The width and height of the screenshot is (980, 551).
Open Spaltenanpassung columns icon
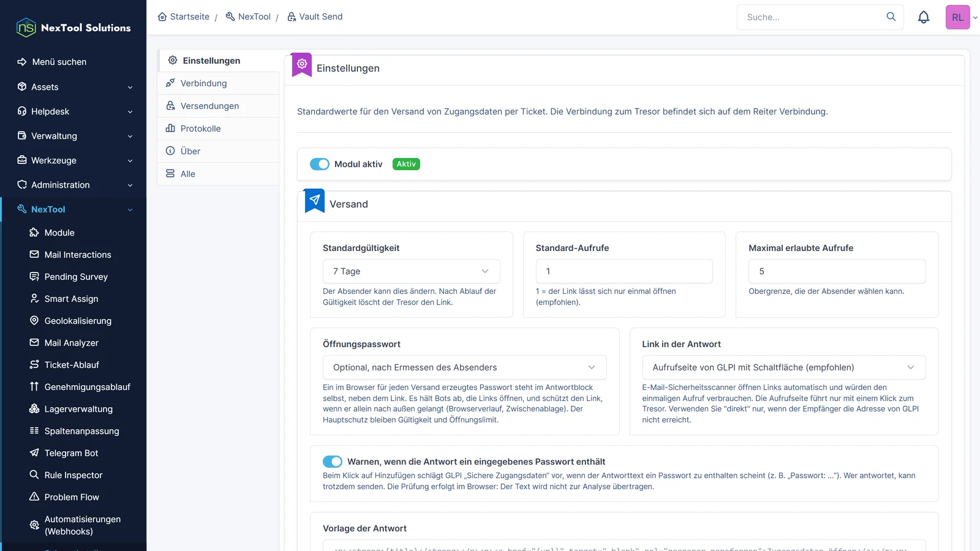34,430
